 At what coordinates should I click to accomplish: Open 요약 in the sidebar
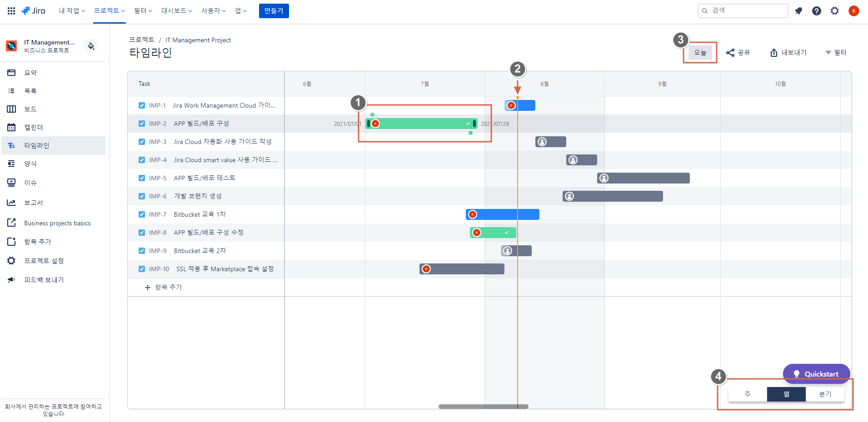[54, 73]
